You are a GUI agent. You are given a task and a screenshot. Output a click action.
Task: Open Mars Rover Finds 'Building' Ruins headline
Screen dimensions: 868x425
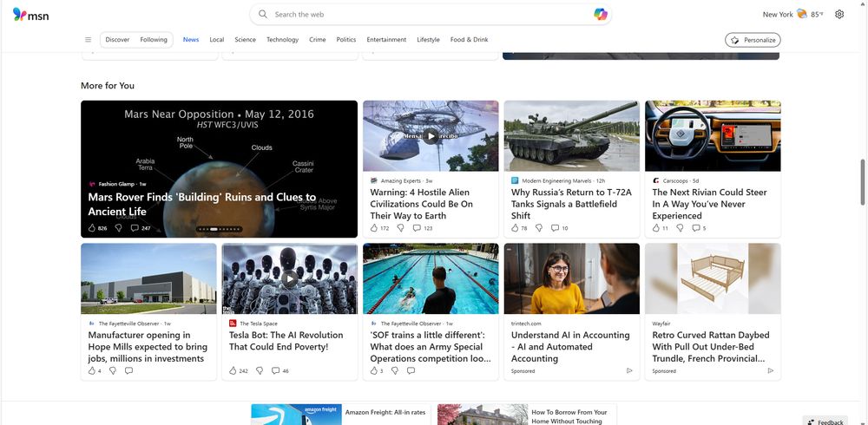point(202,204)
